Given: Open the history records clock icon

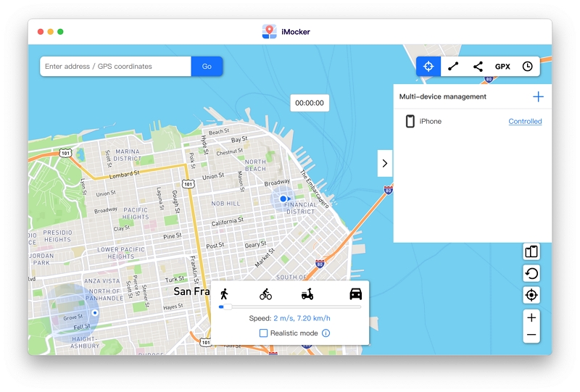Looking at the screenshot, I should 527,66.
